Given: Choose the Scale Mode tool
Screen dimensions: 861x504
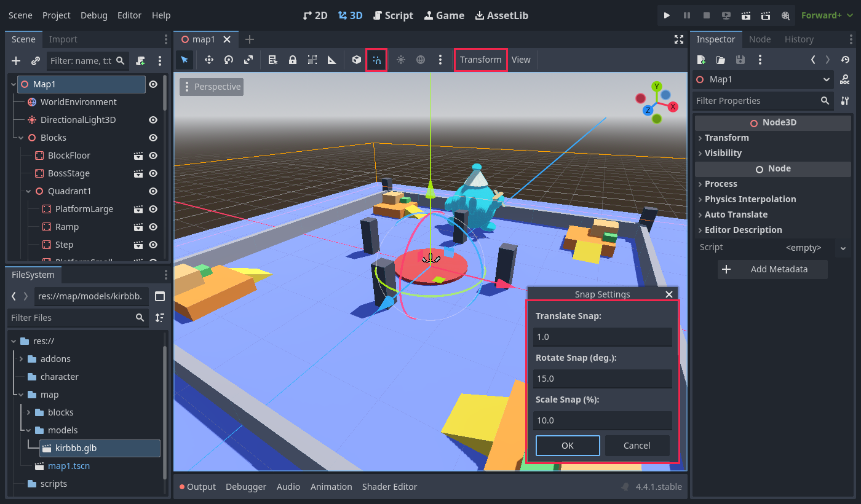Looking at the screenshot, I should pyautogui.click(x=248, y=60).
